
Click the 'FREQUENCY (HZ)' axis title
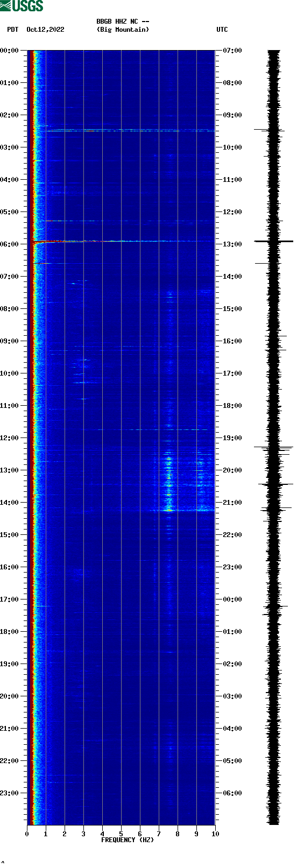pos(128,840)
